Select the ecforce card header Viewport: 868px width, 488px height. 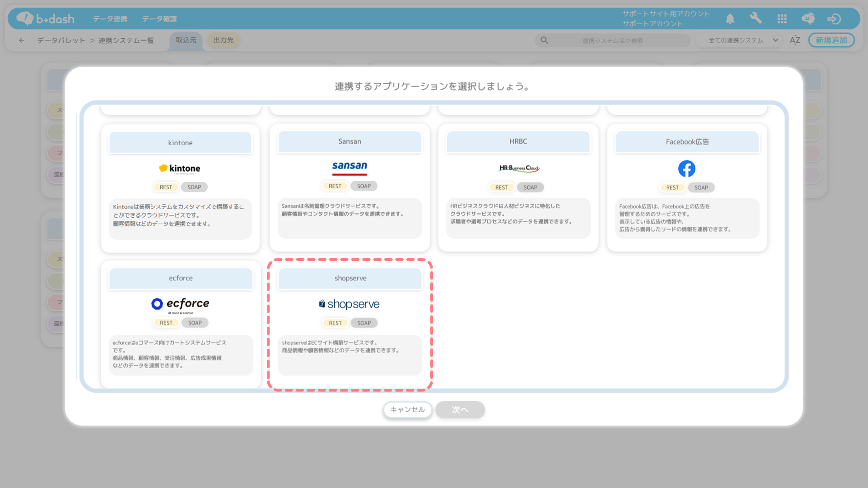180,278
